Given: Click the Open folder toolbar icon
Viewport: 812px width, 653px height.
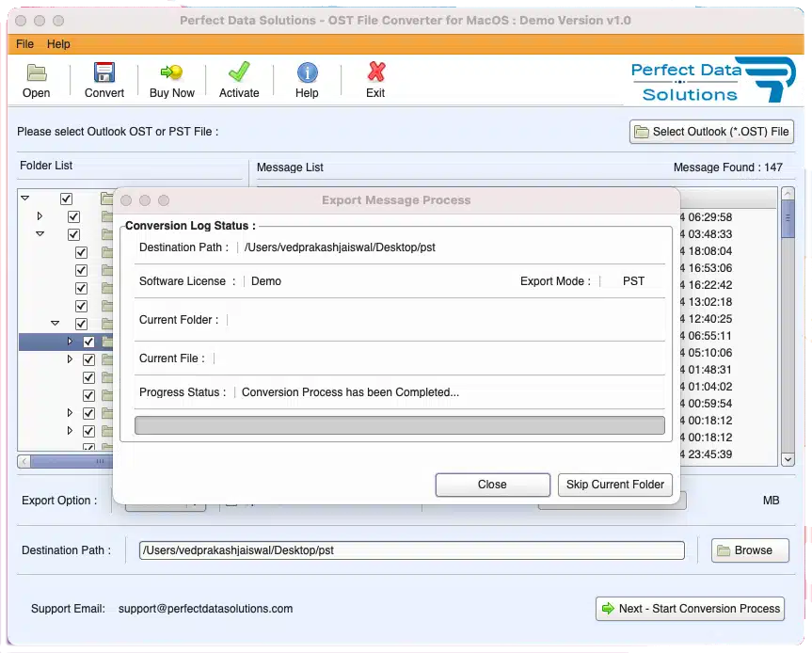Looking at the screenshot, I should [37, 72].
